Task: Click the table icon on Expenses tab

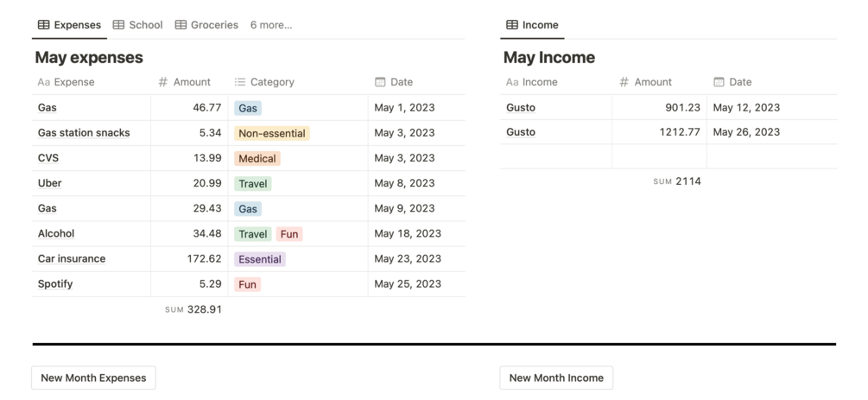Action: point(43,25)
